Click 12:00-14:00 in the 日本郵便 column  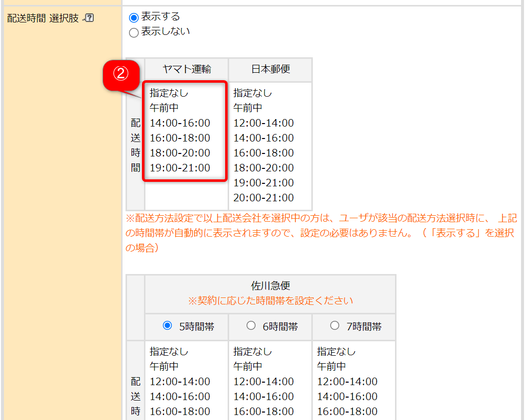click(264, 123)
